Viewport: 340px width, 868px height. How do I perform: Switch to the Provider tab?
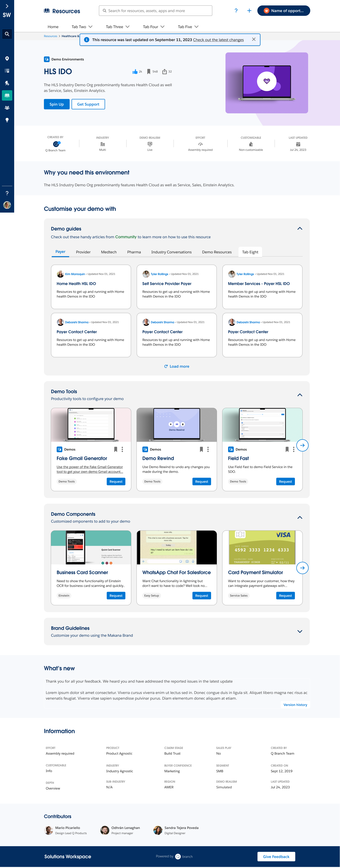(83, 252)
